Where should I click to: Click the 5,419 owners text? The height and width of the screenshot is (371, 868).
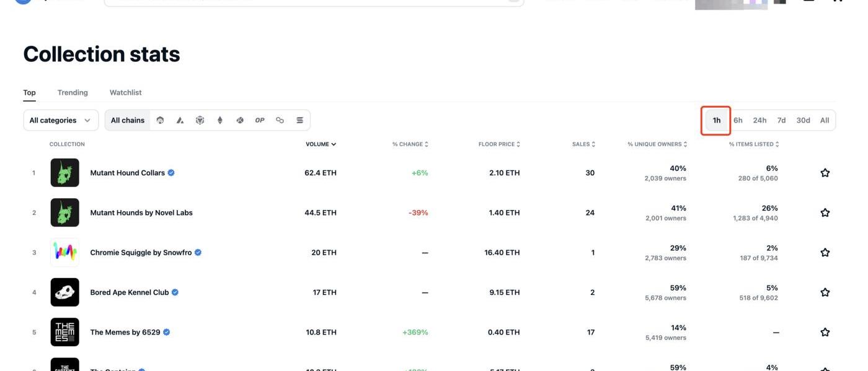tap(666, 338)
